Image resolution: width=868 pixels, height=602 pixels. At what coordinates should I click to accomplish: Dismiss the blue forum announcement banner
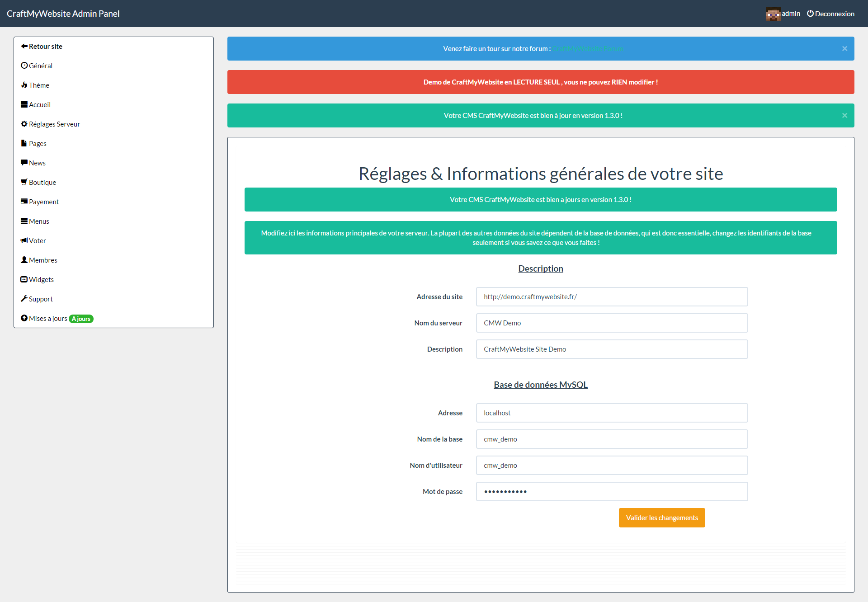tap(844, 48)
